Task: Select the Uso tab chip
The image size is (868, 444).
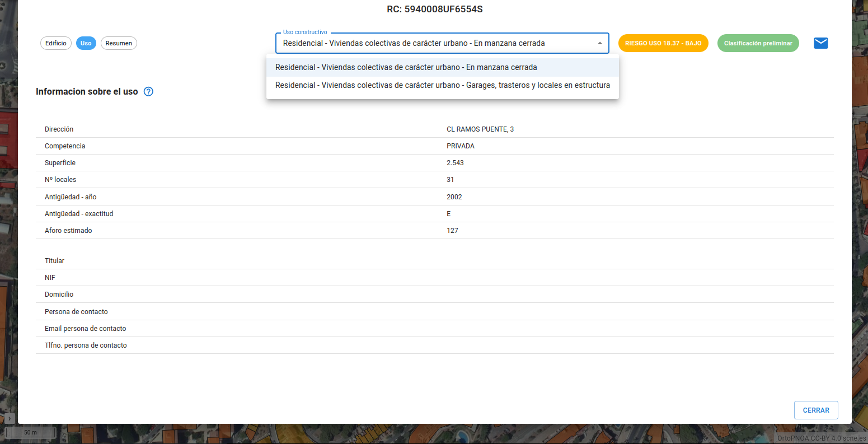Action: pos(86,43)
